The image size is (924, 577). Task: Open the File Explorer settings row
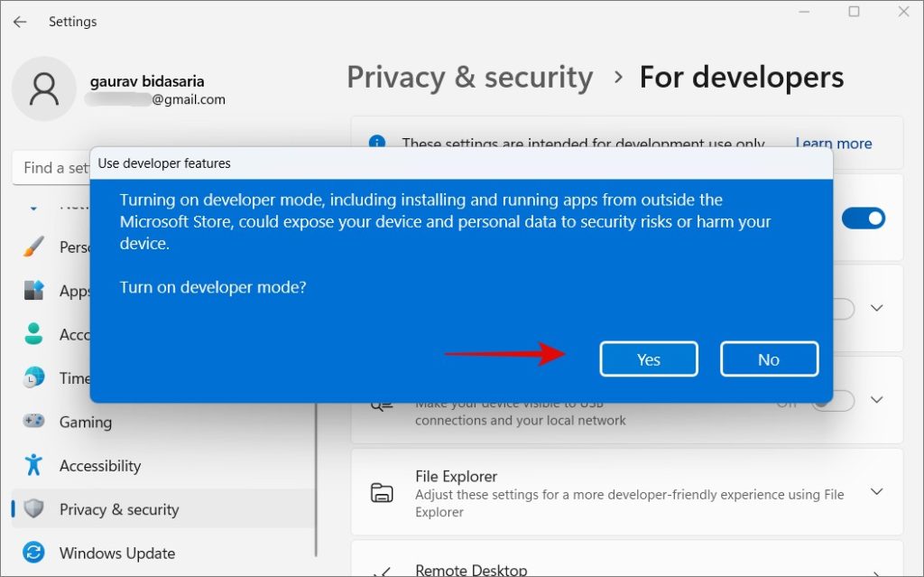click(x=627, y=492)
